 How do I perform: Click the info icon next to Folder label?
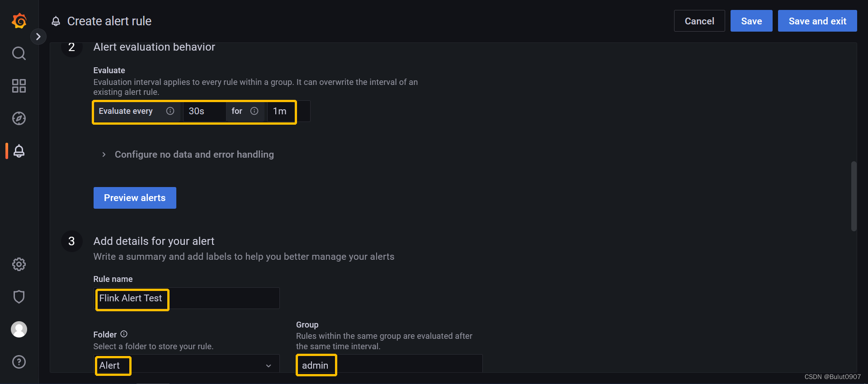pos(124,334)
